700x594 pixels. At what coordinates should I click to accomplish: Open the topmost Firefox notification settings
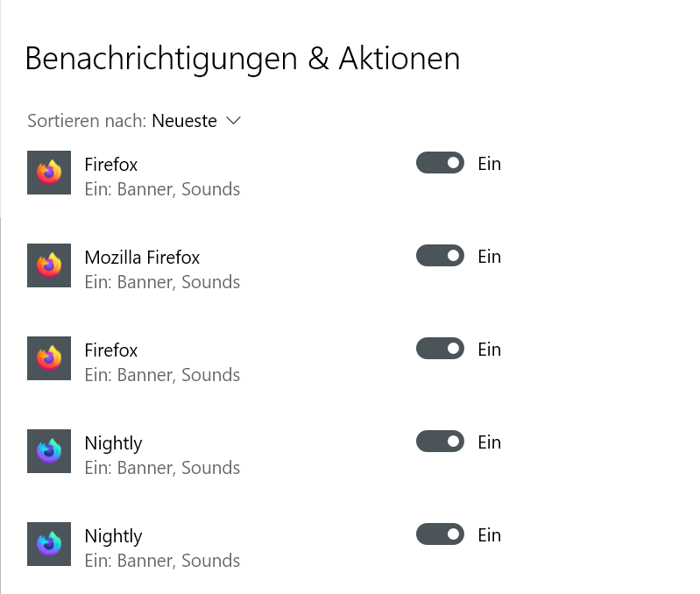tap(111, 164)
